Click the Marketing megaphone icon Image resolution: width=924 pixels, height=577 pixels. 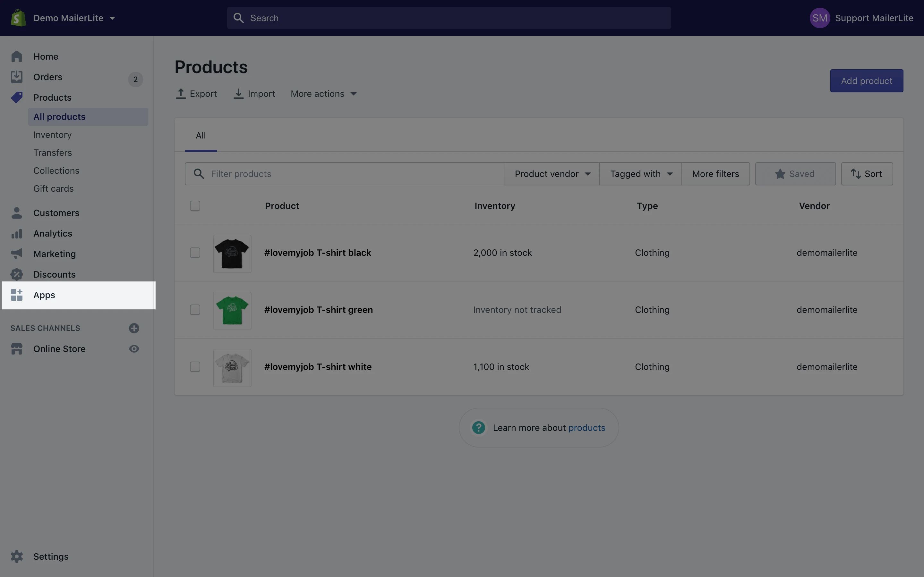pyautogui.click(x=17, y=254)
